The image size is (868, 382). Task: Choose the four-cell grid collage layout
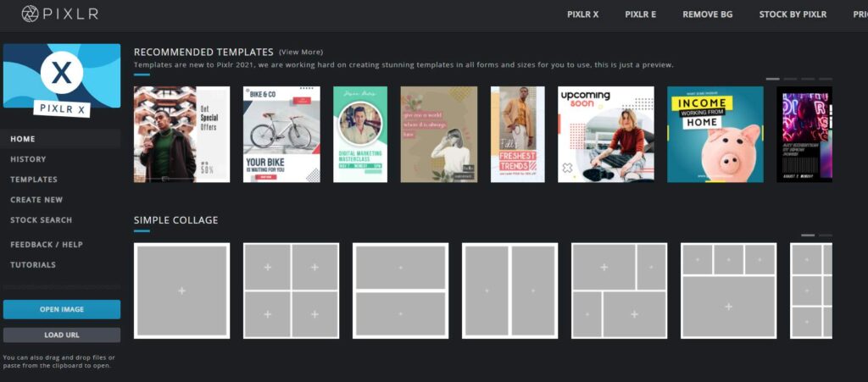point(291,291)
